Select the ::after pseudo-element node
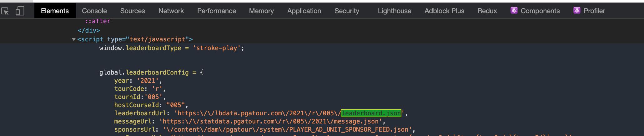Viewport: 644px width, 136px height. click(98, 21)
